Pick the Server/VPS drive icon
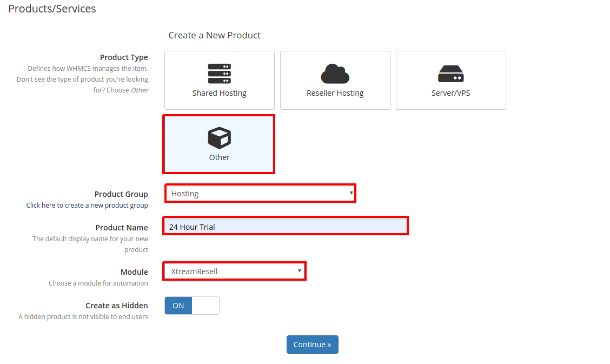Image resolution: width=610 pixels, height=364 pixels. (450, 74)
